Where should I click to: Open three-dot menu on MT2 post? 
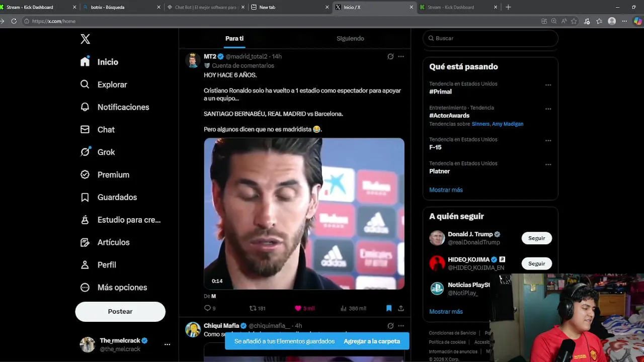click(x=401, y=56)
